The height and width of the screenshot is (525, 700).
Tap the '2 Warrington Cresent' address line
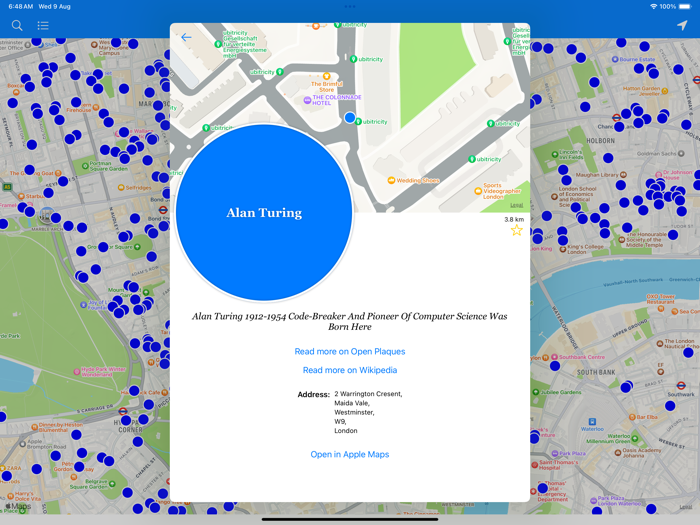click(368, 394)
